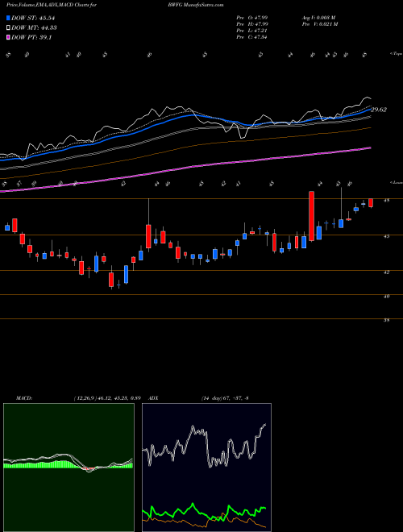Viewport: 403px width, 532px height.
Task: Click the 'Pre H: 47.99' high value
Action: point(252,24)
